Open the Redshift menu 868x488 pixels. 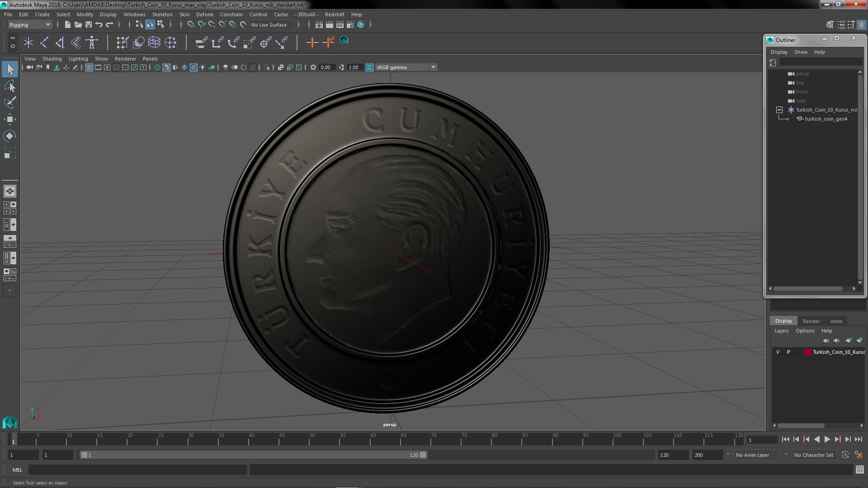pos(335,14)
